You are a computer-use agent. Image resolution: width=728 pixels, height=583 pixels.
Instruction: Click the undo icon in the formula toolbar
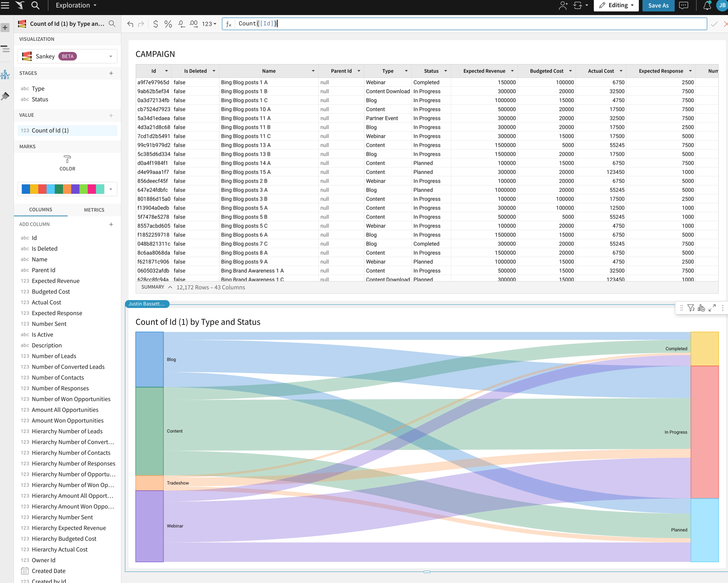pos(130,24)
